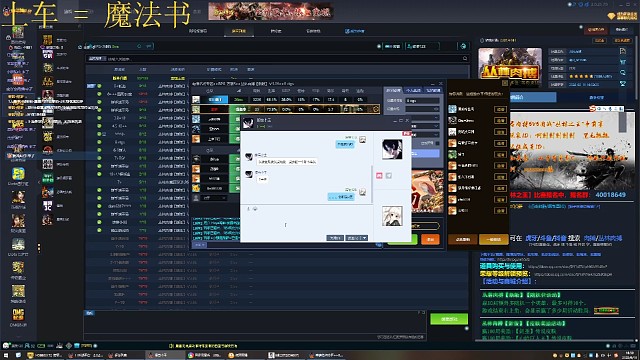Click the gold one-click invite button
Viewport: 640px width, 360px height.
493,240
